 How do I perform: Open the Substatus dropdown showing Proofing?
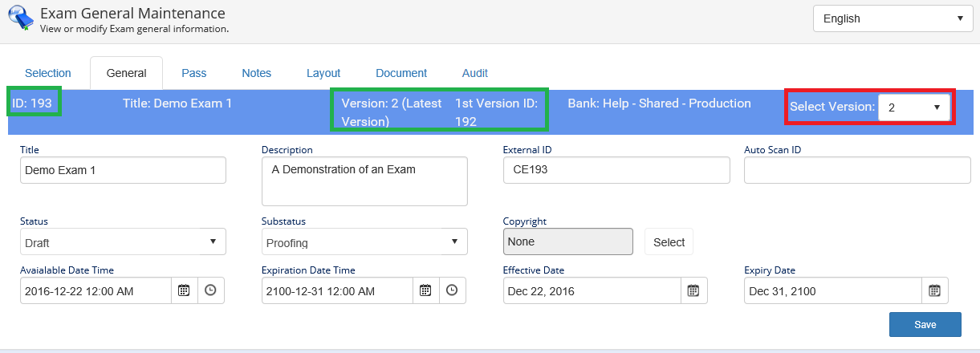(364, 241)
